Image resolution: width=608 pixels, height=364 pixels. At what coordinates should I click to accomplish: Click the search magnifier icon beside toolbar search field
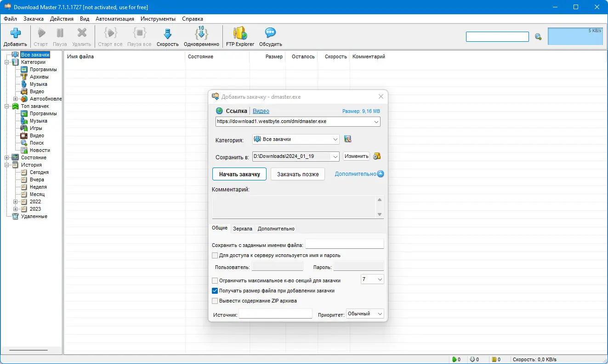pyautogui.click(x=538, y=37)
